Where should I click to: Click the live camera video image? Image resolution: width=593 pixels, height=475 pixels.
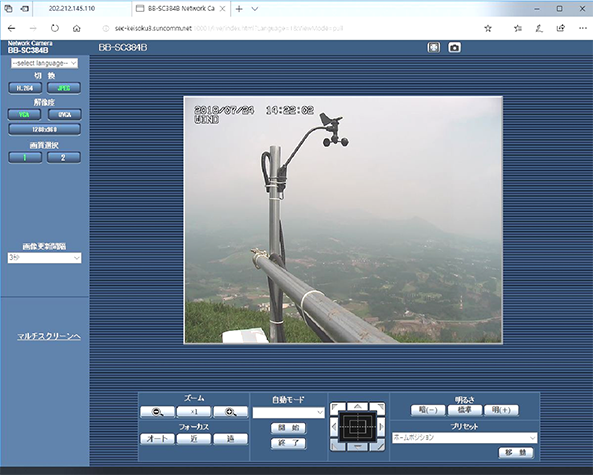(343, 220)
